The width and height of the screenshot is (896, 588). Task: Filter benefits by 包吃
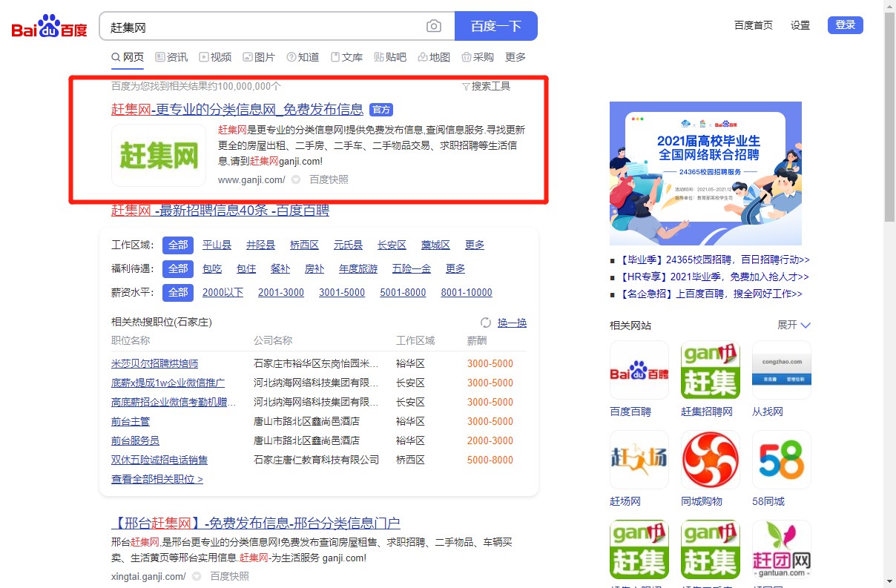coord(212,269)
